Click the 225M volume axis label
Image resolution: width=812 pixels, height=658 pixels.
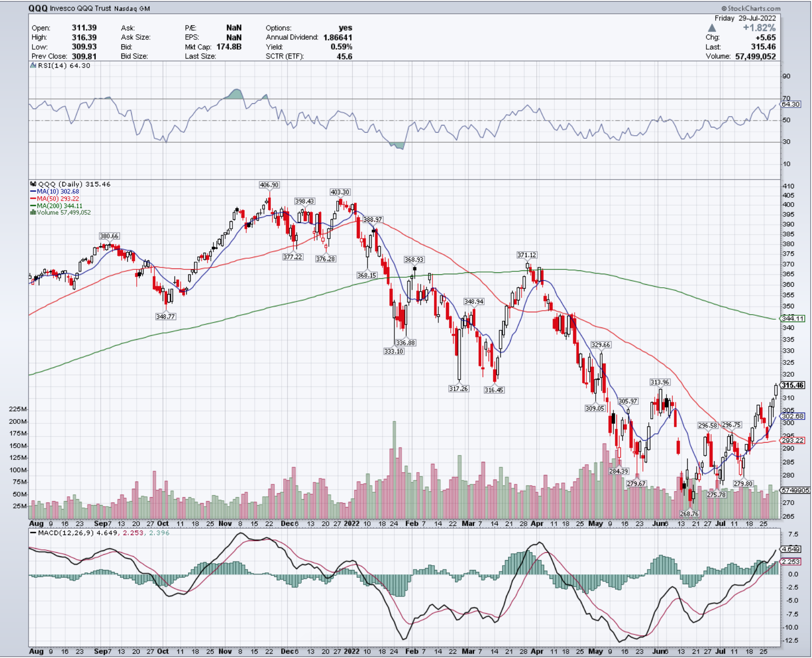pyautogui.click(x=18, y=409)
